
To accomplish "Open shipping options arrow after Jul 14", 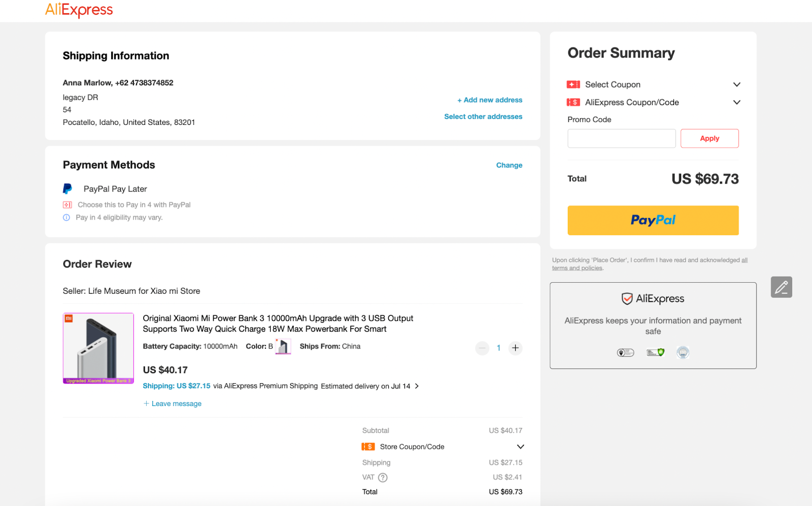I will [417, 386].
